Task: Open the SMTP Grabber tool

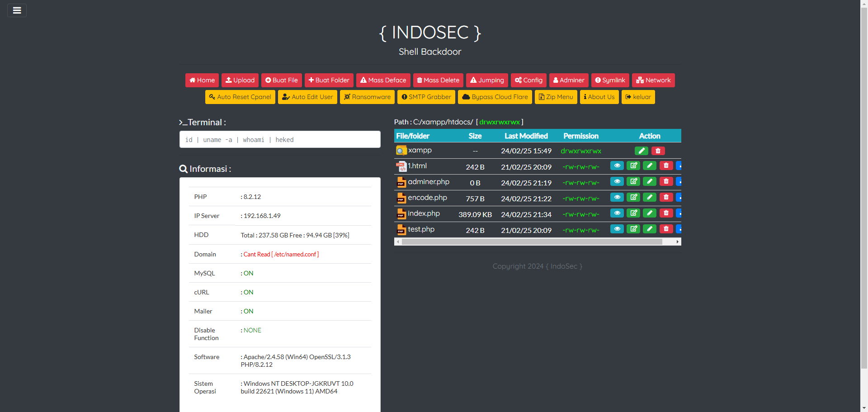Action: click(426, 97)
